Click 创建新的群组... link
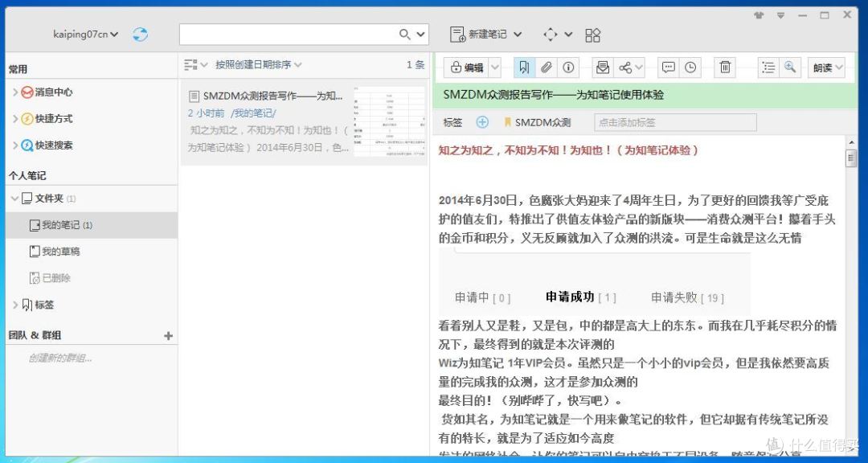 59,358
